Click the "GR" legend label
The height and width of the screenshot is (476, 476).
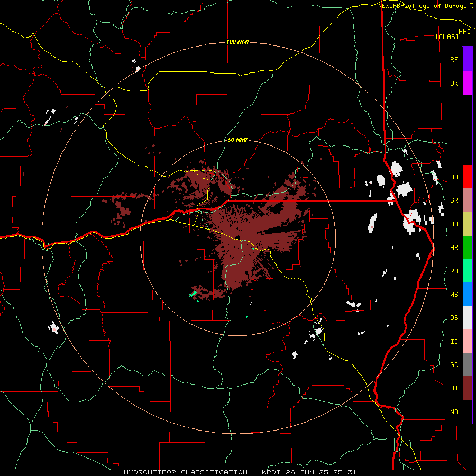click(x=454, y=200)
